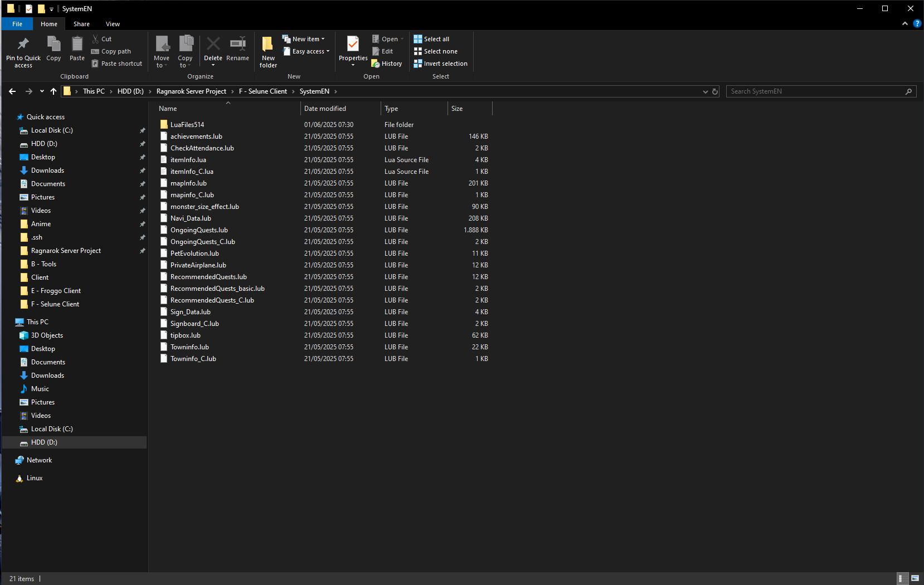924x585 pixels.
Task: Click the History icon in Open group
Action: tap(376, 64)
